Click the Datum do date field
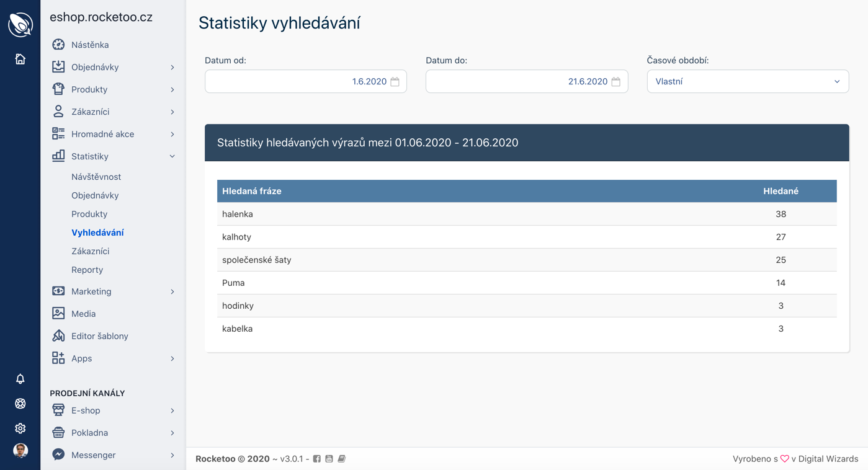 (x=527, y=81)
